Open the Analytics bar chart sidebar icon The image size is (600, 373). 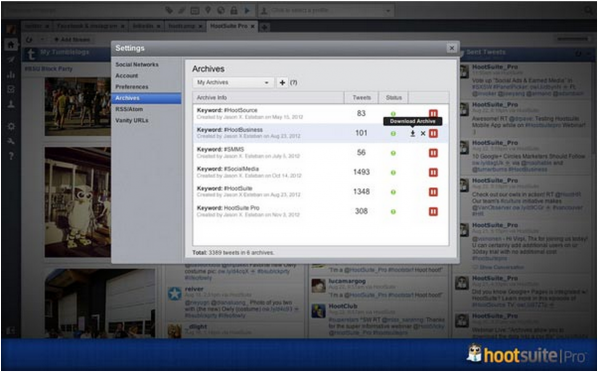(x=11, y=75)
